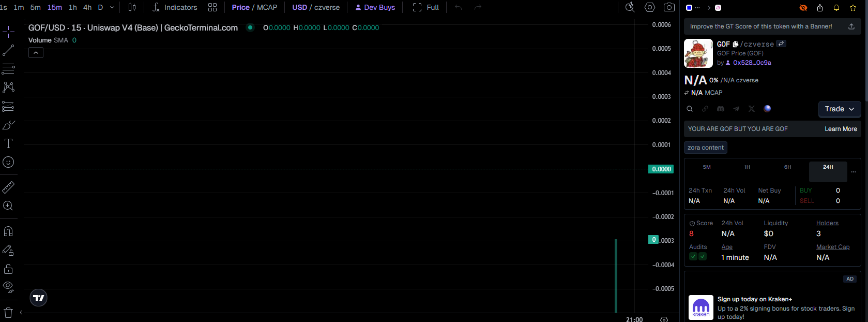Click the zora content tag
The width and height of the screenshot is (868, 322).
[706, 148]
